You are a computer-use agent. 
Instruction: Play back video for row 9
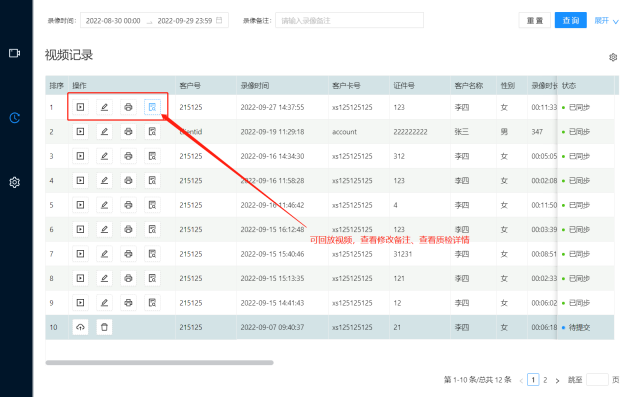pos(80,303)
